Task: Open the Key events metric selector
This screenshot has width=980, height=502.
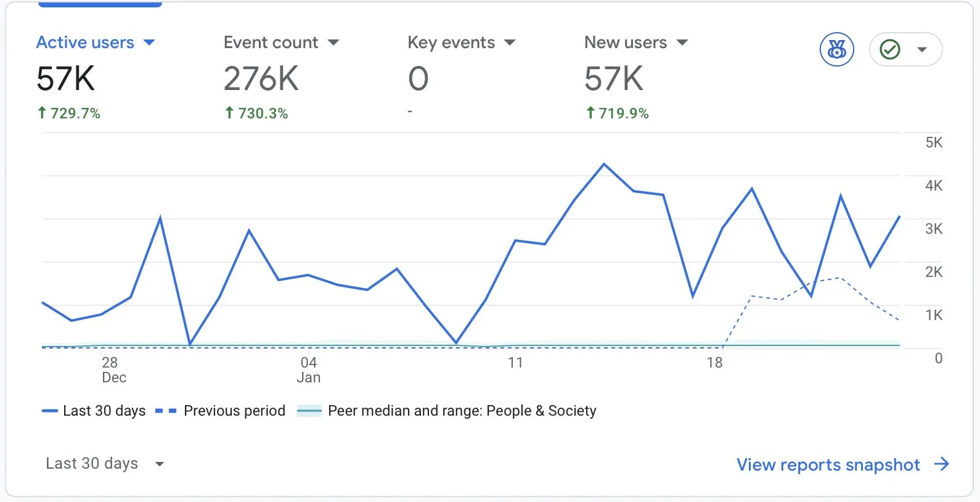Action: (510, 43)
